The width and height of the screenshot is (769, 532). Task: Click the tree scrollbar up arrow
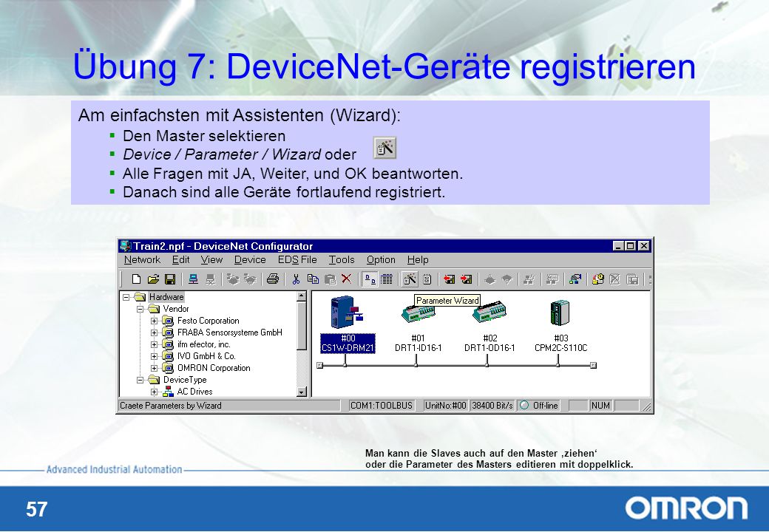click(302, 296)
